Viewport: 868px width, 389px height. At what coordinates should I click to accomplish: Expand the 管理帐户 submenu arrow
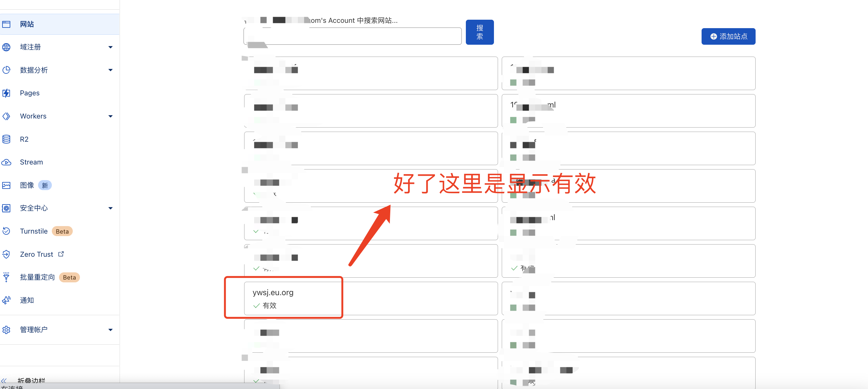[111, 330]
